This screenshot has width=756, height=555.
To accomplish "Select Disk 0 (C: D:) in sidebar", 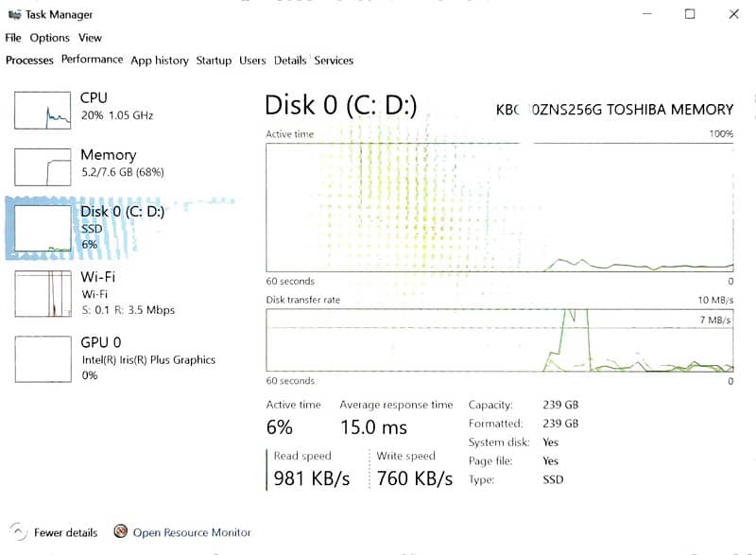I will [x=122, y=227].
